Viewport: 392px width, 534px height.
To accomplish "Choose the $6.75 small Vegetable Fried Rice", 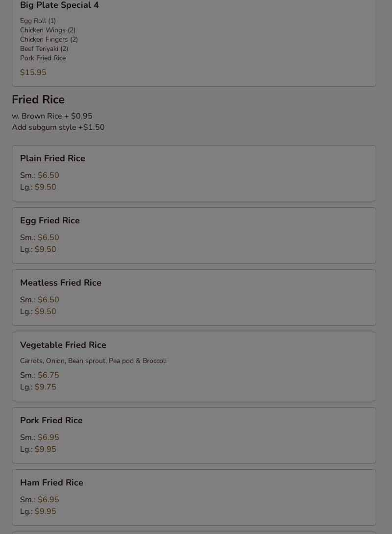I will pyautogui.click(x=48, y=375).
